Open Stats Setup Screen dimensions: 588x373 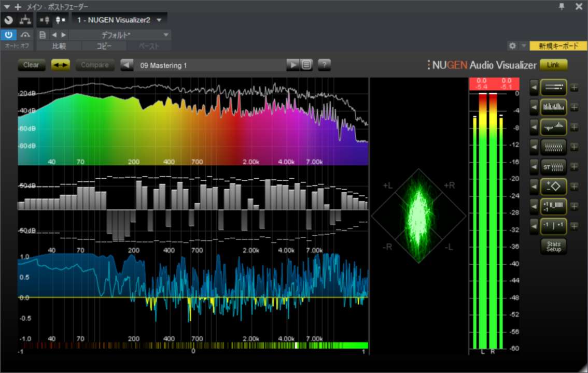pyautogui.click(x=553, y=247)
